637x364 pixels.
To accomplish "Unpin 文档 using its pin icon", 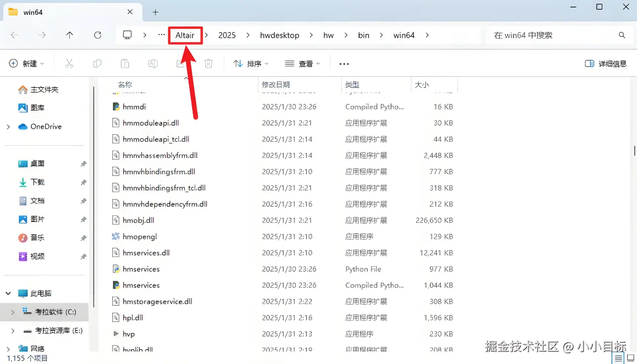I will coord(84,201).
